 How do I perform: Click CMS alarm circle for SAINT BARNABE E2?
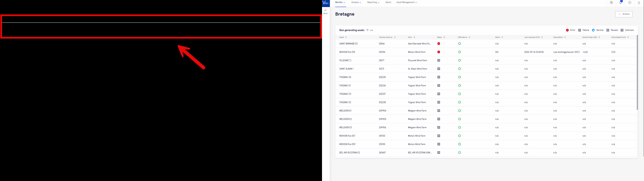459,44
